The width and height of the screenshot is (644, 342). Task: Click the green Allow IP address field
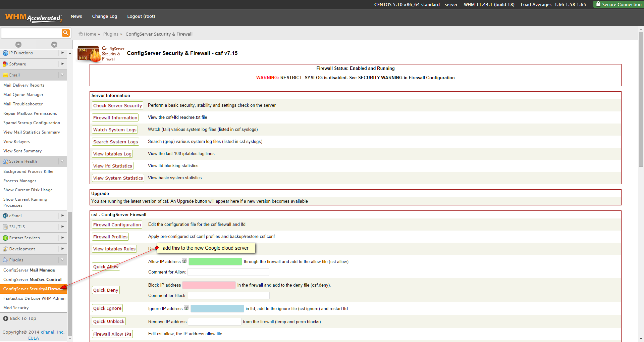point(215,262)
